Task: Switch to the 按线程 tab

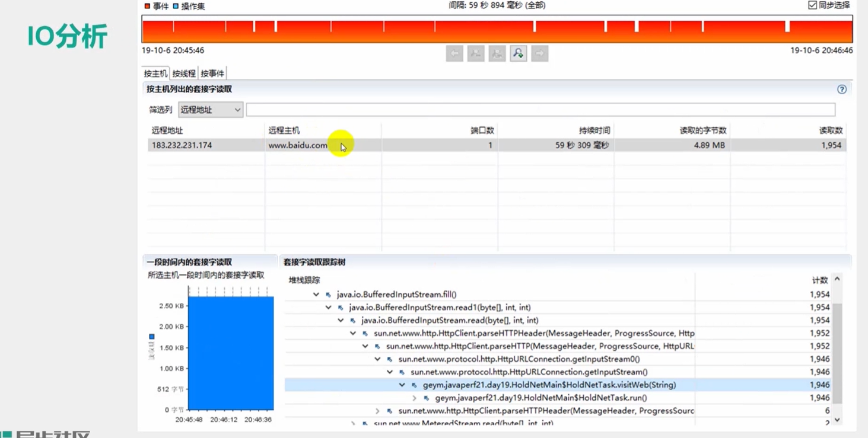Action: (184, 73)
